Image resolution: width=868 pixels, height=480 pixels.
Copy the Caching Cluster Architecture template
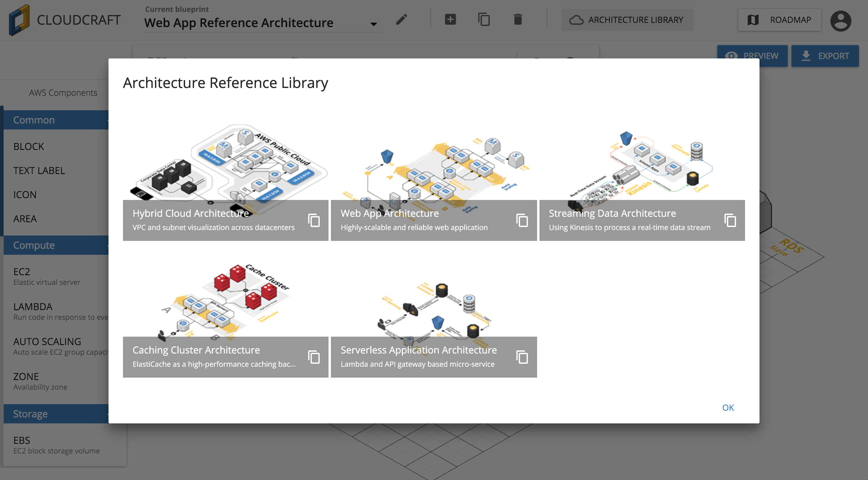tap(314, 357)
